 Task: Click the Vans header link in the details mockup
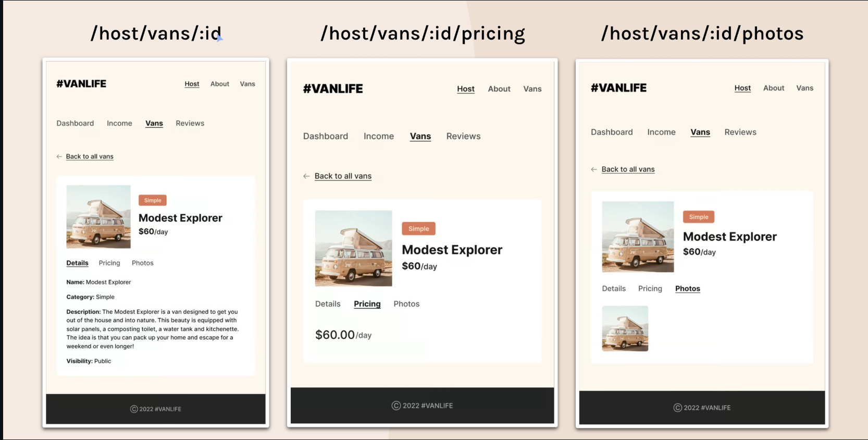coord(247,84)
